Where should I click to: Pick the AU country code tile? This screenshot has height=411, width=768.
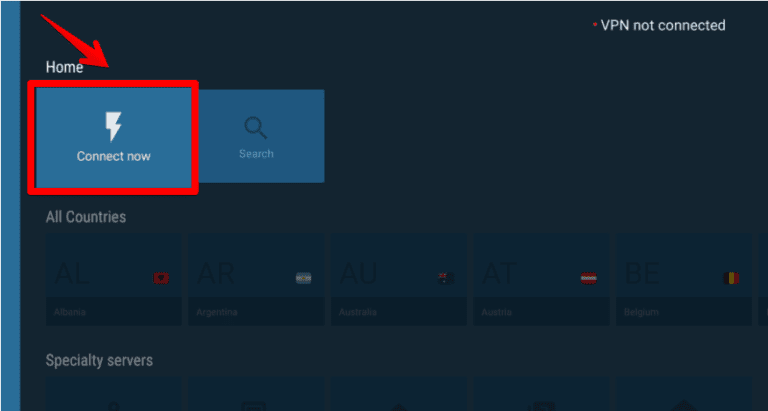click(x=399, y=279)
